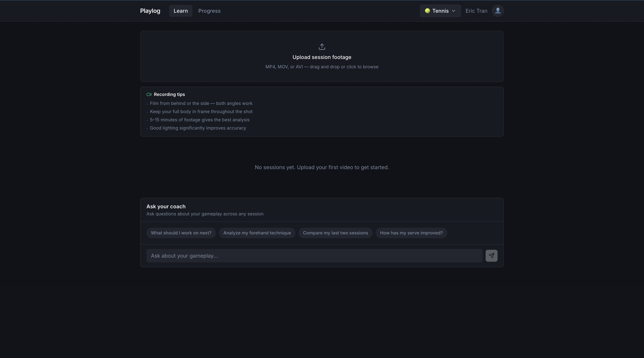Image resolution: width=644 pixels, height=358 pixels.
Task: Click the Ask your coach heading
Action: click(x=166, y=207)
